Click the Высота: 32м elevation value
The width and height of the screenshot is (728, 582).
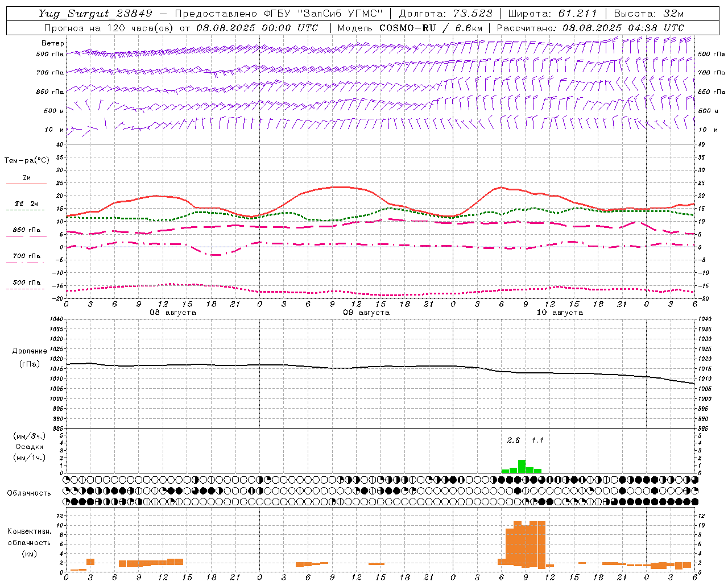pos(648,14)
